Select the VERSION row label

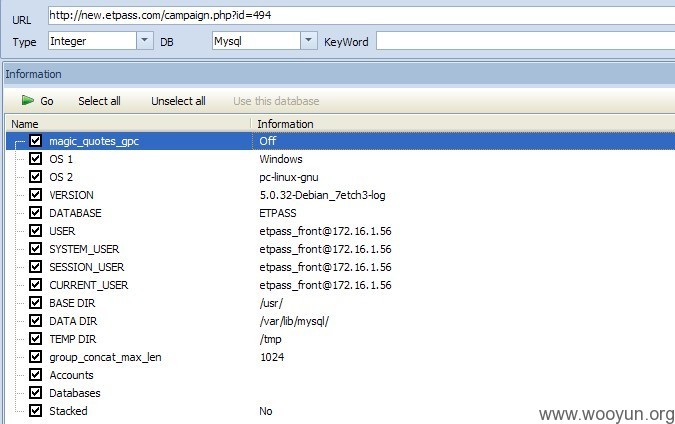point(71,195)
